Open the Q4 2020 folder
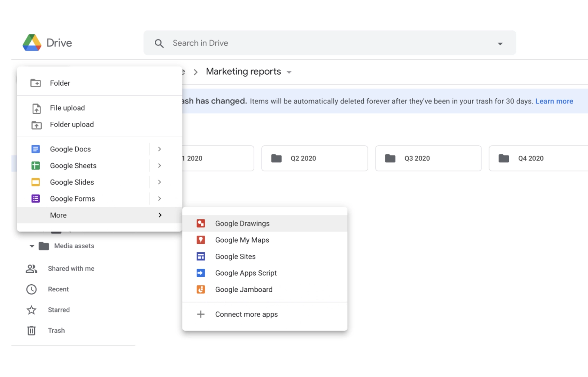The height and width of the screenshot is (377, 588). tap(539, 158)
